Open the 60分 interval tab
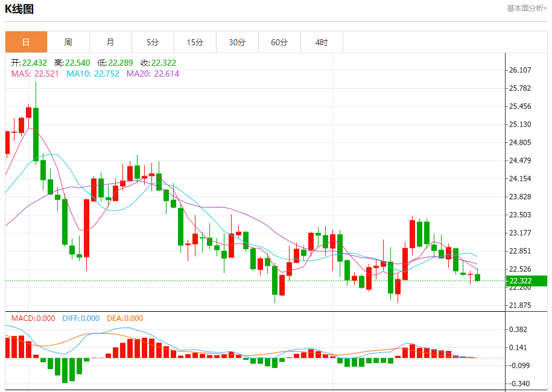Screen dimensions: 552x392 pyautogui.click(x=279, y=42)
